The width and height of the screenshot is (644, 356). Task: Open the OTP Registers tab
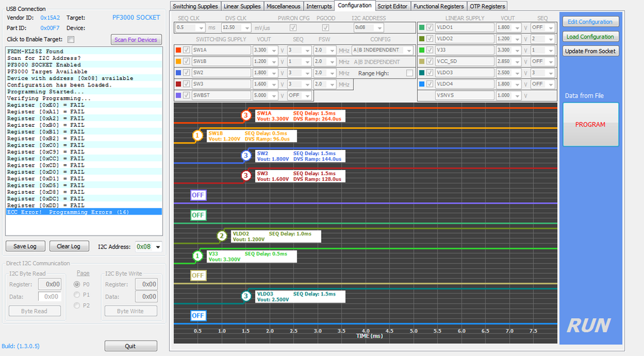tap(487, 6)
